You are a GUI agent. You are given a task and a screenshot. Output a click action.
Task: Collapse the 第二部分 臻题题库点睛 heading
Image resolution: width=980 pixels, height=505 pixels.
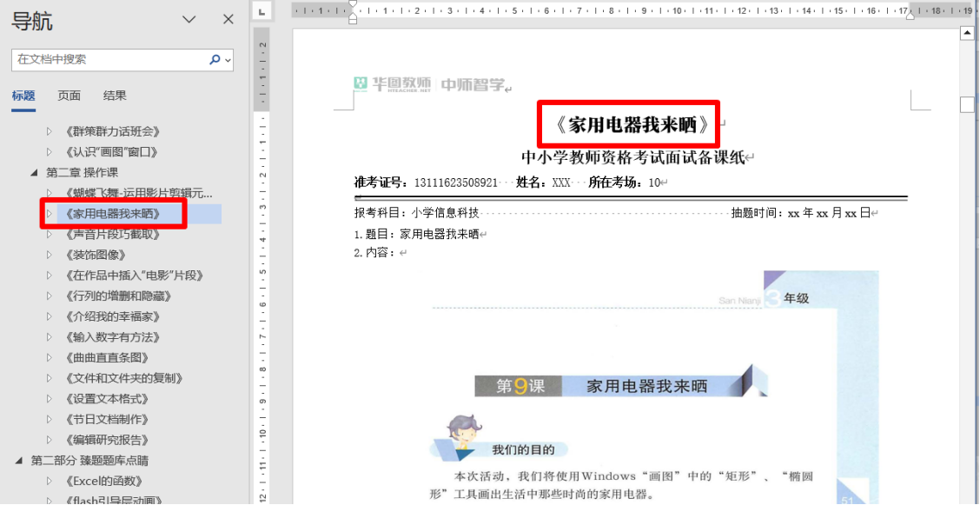point(19,461)
